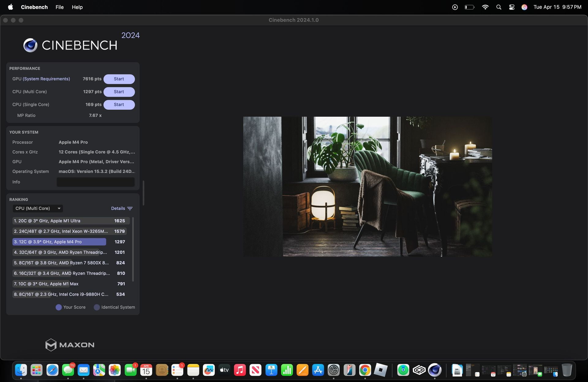This screenshot has height=382, width=588.
Task: Click the ranking list scrollbar
Action: click(133, 249)
